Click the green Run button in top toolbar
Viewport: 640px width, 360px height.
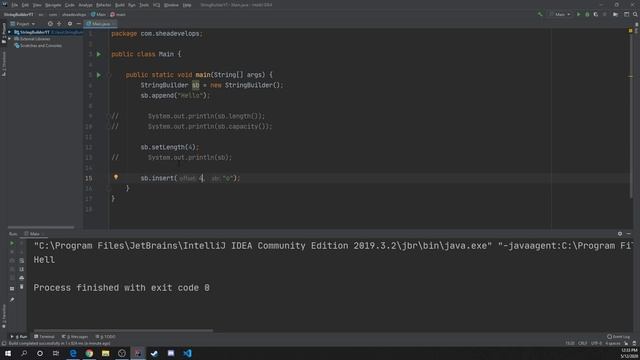[578, 14]
